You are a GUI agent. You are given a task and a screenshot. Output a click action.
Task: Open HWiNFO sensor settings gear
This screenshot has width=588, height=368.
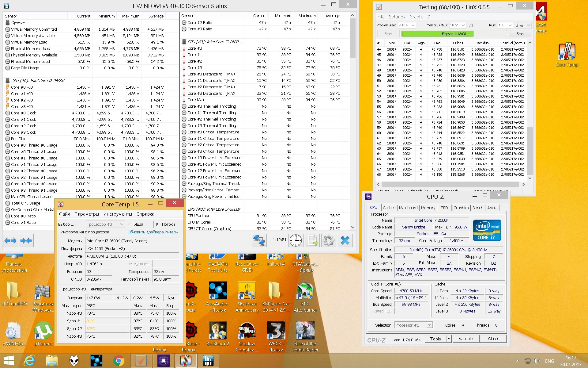click(x=329, y=240)
